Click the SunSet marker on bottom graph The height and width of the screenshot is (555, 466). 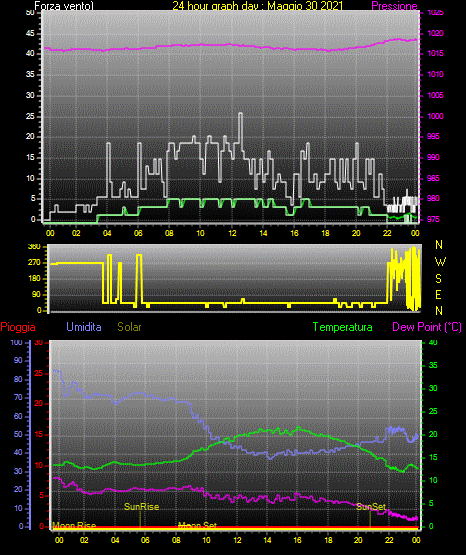coord(371,507)
